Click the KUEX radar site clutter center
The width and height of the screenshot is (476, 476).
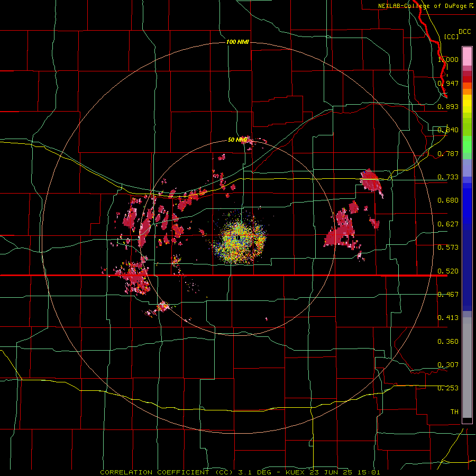click(239, 237)
